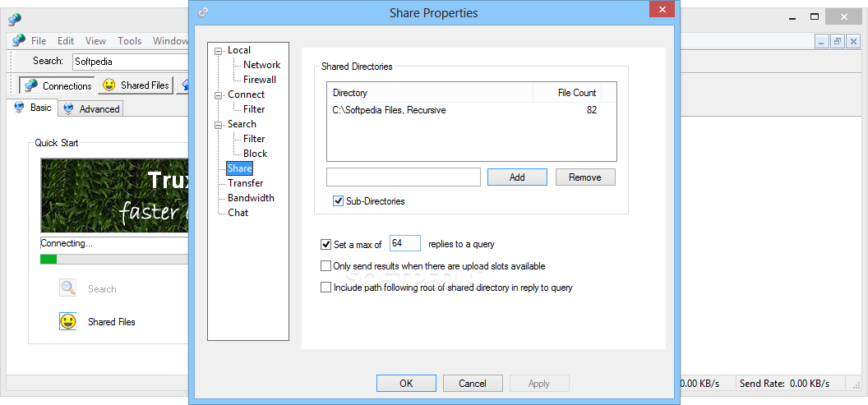The width and height of the screenshot is (868, 405).
Task: Click the main window Search field
Action: [x=132, y=62]
